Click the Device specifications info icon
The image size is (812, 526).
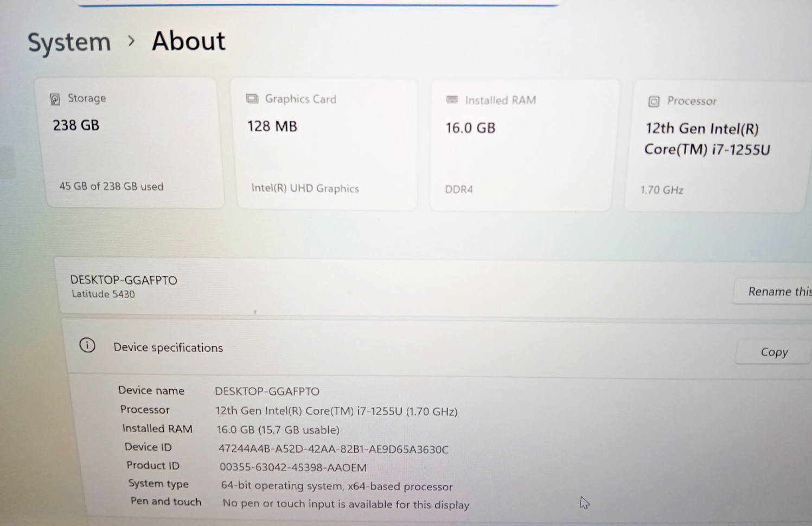[x=87, y=345]
